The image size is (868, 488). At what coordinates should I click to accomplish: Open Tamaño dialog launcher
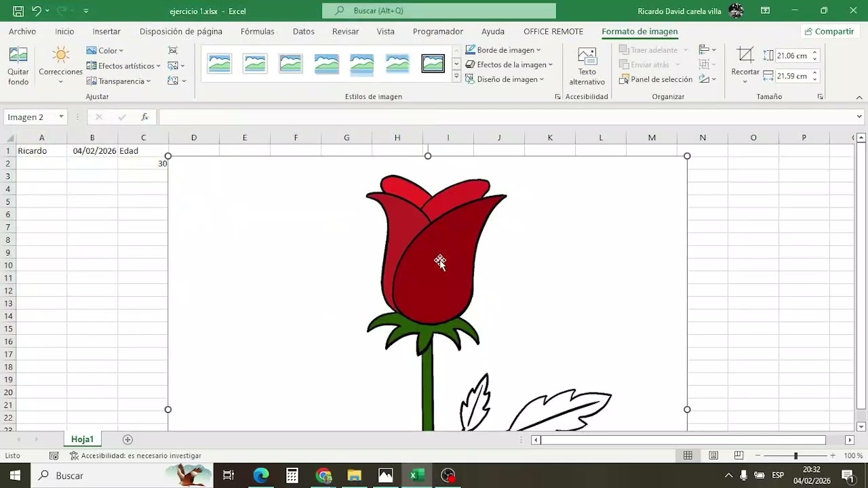pyautogui.click(x=820, y=97)
